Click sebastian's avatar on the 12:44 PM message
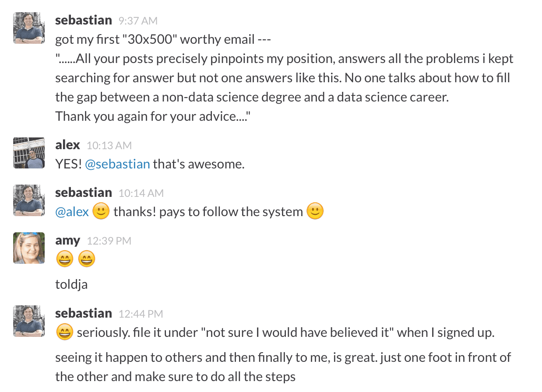Screen dimensions: 542x392 click(29, 321)
